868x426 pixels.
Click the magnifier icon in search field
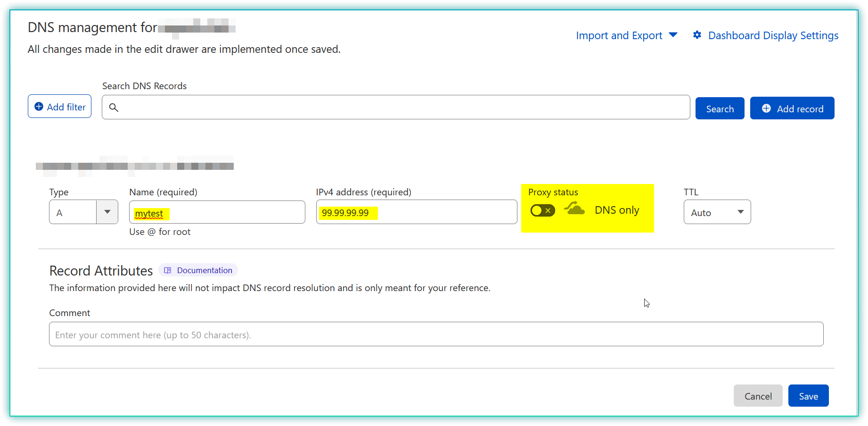click(x=114, y=108)
